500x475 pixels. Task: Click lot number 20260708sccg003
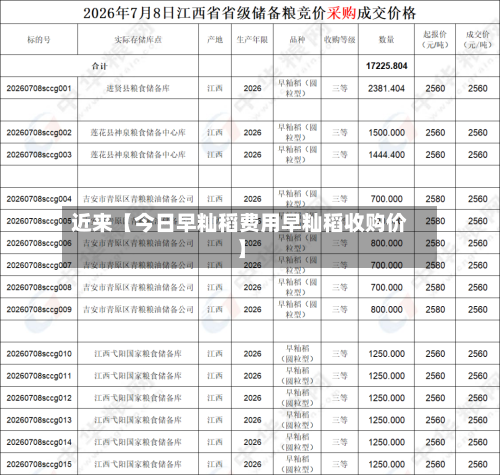tap(39, 155)
